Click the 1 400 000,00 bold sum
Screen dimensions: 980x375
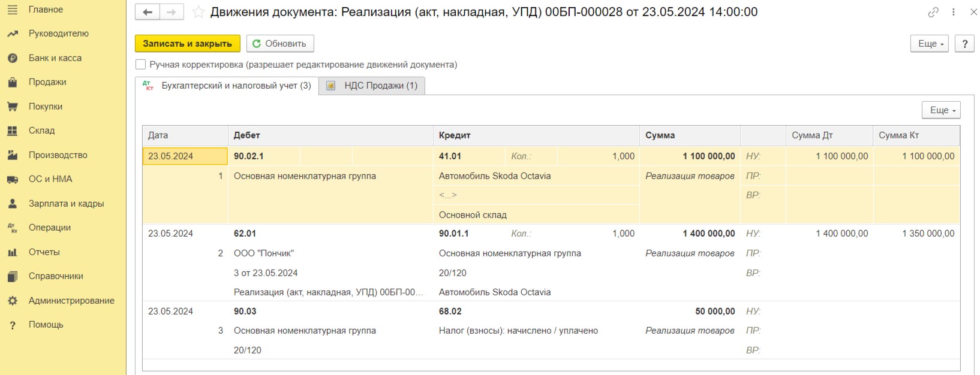[708, 234]
